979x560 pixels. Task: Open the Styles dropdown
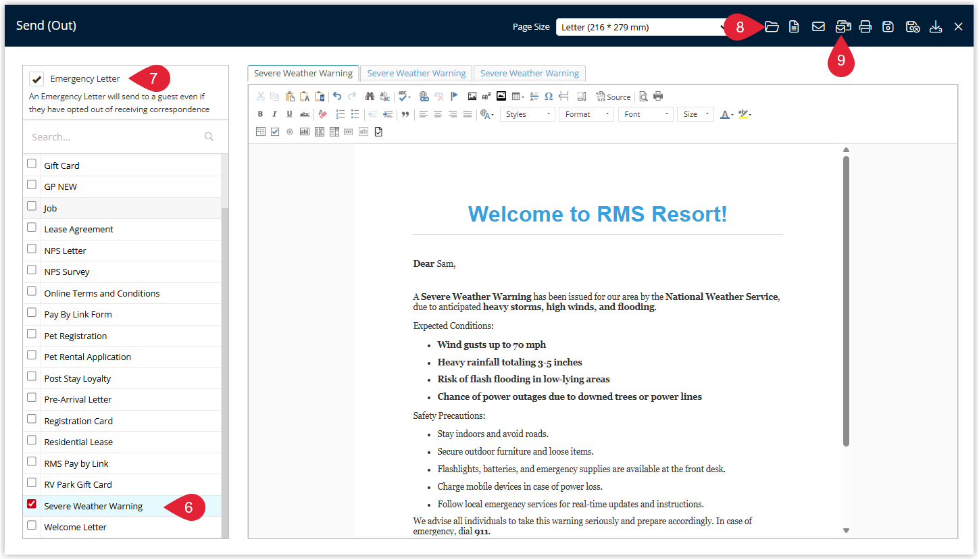528,114
